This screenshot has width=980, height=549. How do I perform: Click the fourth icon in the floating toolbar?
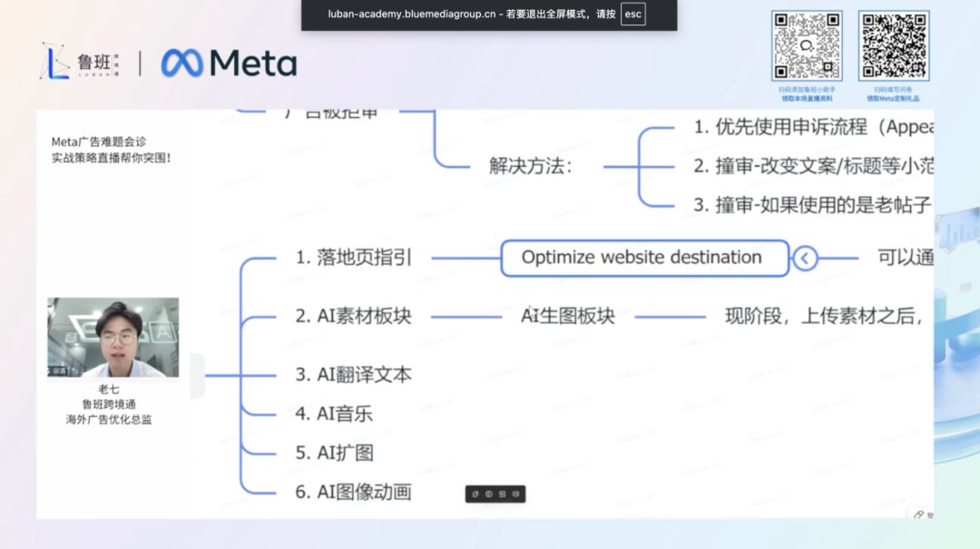click(515, 494)
